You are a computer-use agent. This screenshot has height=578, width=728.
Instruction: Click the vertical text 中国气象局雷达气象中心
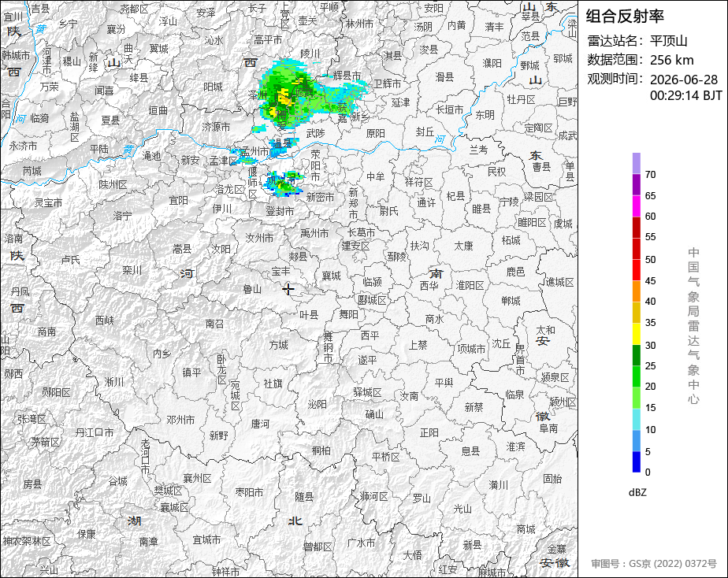693,326
